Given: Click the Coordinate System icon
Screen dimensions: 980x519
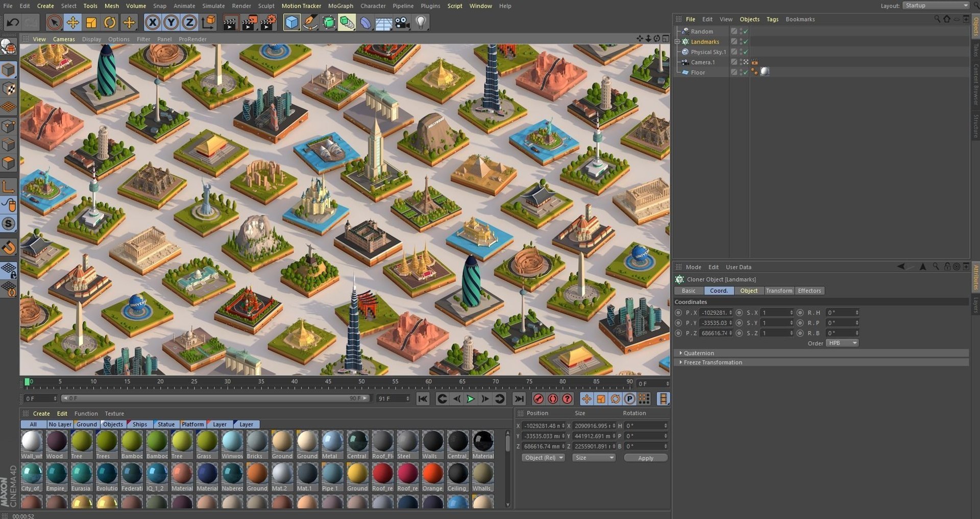Looking at the screenshot, I should coord(208,22).
